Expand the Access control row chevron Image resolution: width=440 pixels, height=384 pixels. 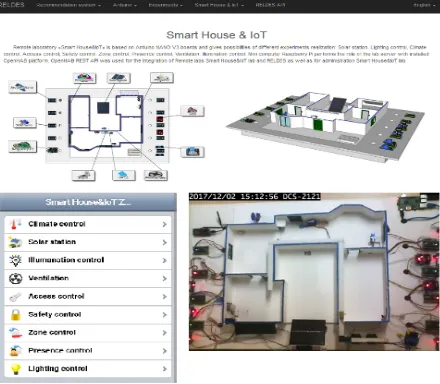pos(164,297)
